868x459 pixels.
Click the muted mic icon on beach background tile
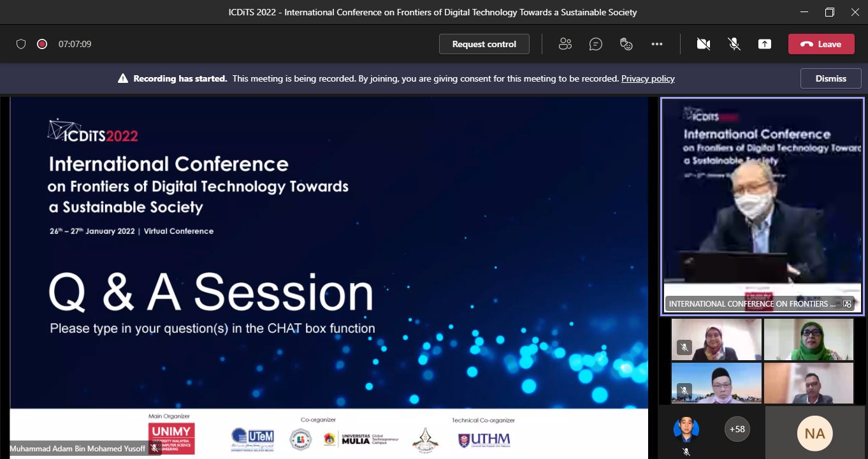click(684, 391)
